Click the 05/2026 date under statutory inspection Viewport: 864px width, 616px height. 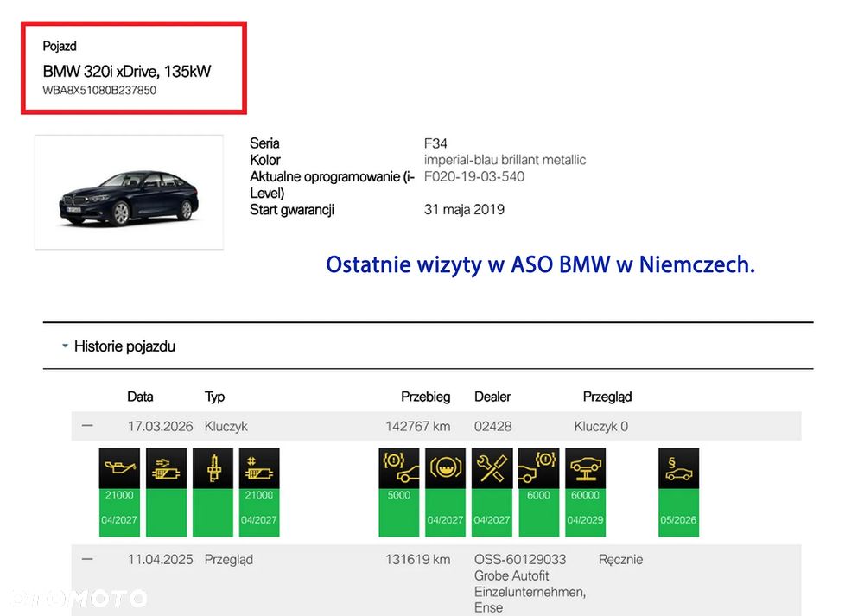click(678, 519)
